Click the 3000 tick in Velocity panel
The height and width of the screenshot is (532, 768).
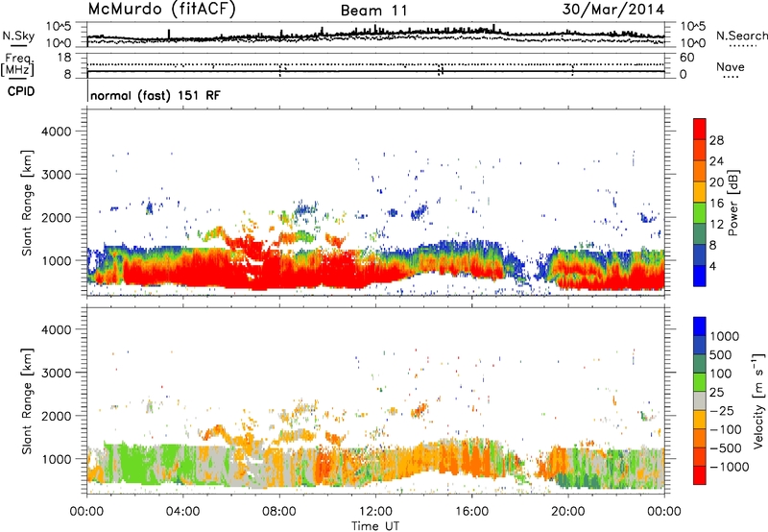point(57,373)
